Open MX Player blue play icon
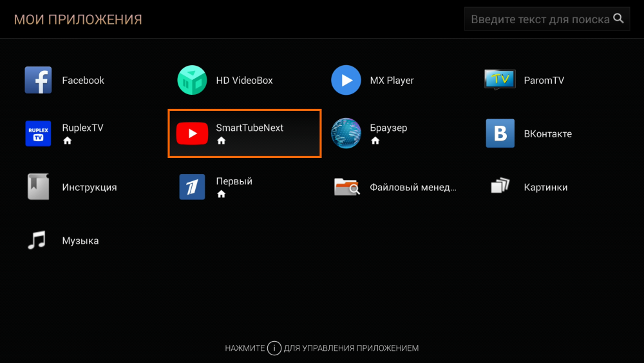 pyautogui.click(x=346, y=81)
